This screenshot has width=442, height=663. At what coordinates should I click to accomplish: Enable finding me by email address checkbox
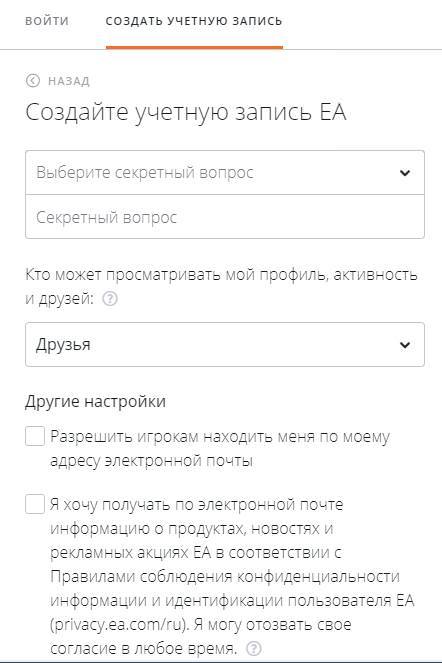tap(35, 436)
